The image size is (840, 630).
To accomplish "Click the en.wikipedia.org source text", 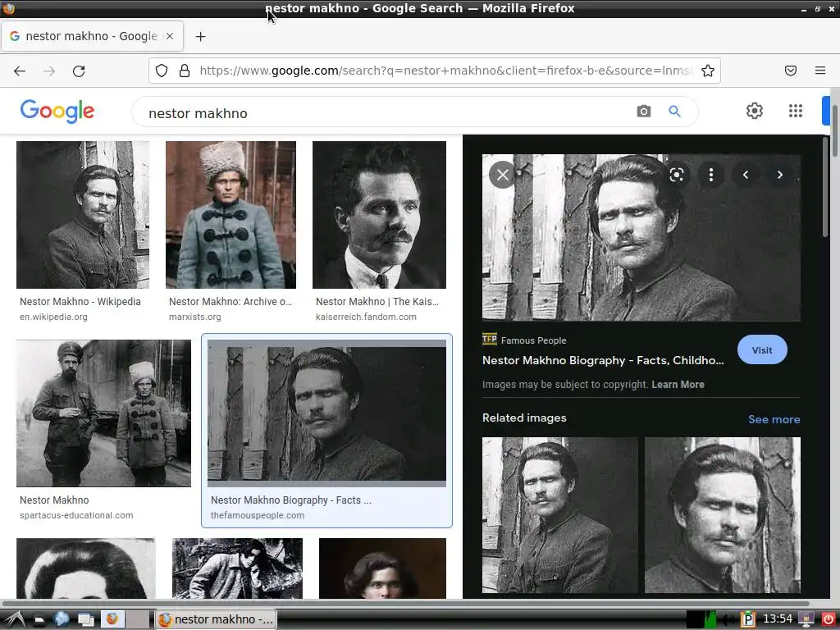I will click(53, 317).
